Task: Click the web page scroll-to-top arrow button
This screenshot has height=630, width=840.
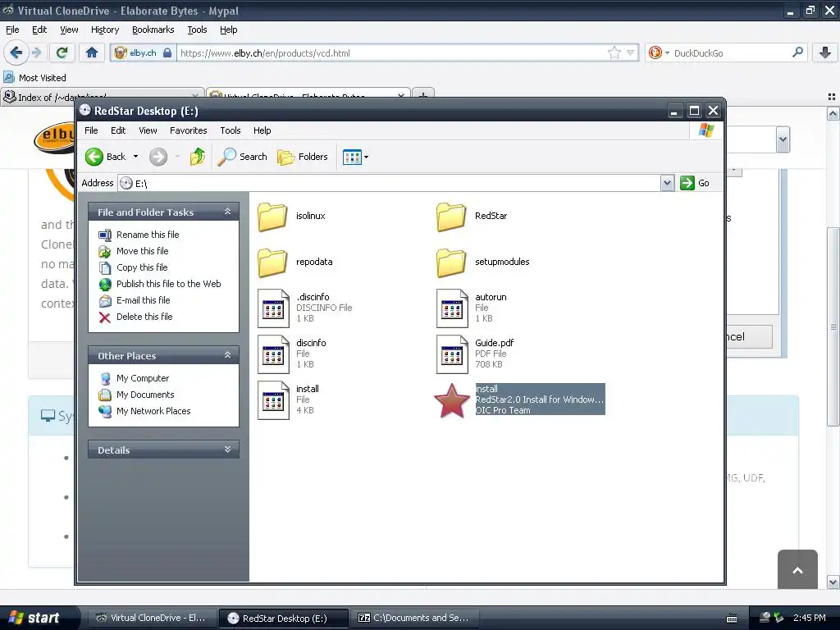Action: [797, 569]
